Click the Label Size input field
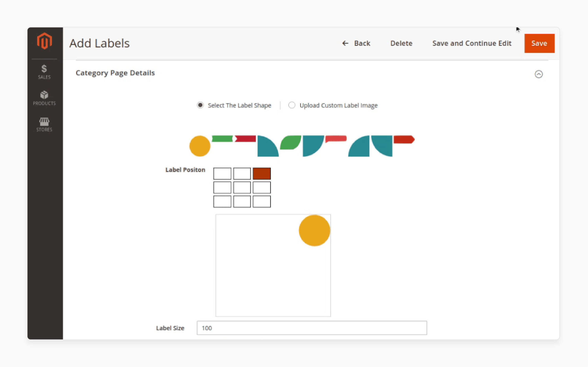The image size is (588, 367). tap(312, 328)
